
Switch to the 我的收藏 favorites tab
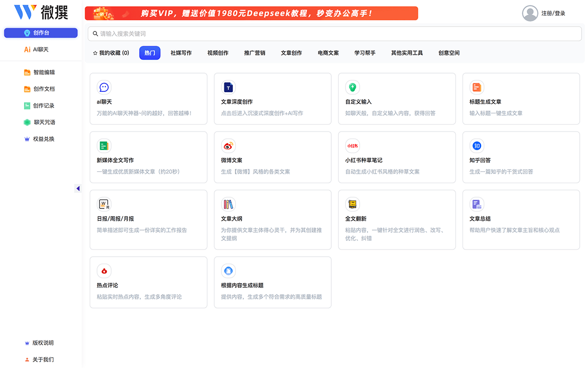click(111, 53)
